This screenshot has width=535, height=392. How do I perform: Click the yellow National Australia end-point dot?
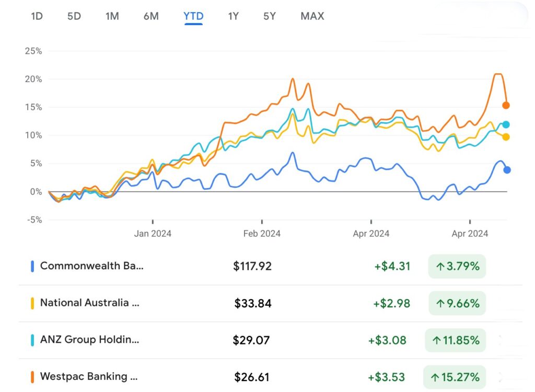pos(506,137)
